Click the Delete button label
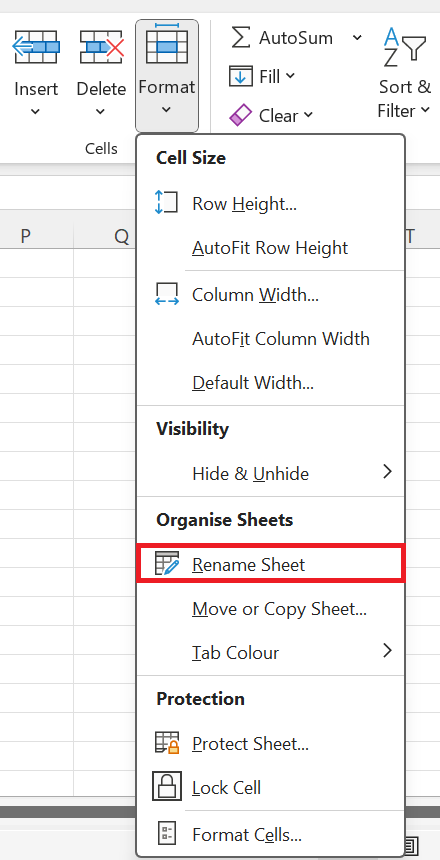This screenshot has width=440, height=860. (x=101, y=88)
